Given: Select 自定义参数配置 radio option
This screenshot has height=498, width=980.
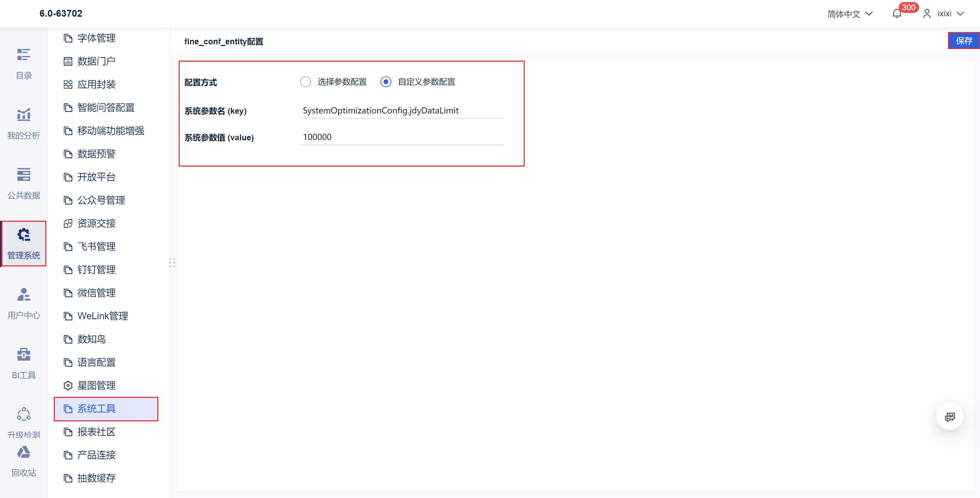Looking at the screenshot, I should pyautogui.click(x=386, y=82).
